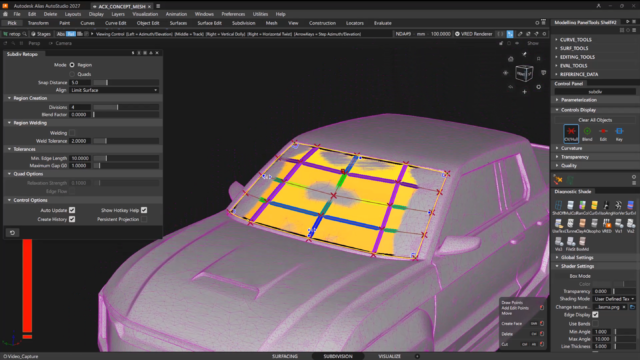Open the Visualization menu
The width and height of the screenshot is (640, 360).
tap(145, 14)
